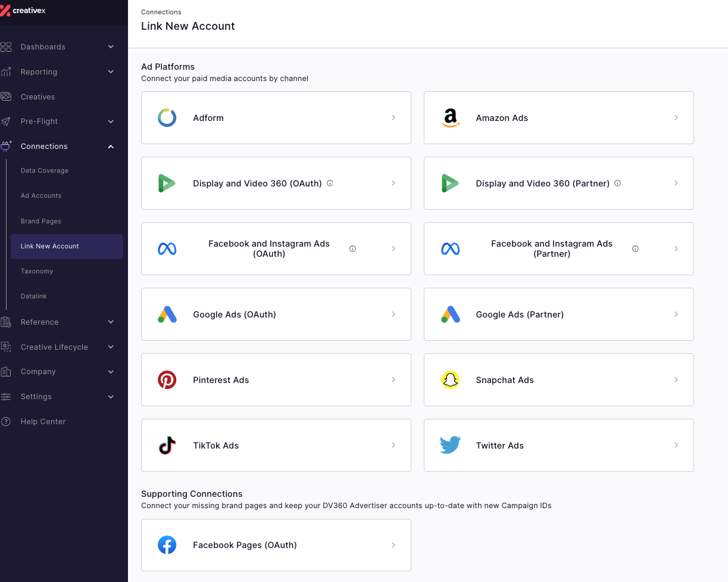Screen dimensions: 728x582
Task: Click the Connections breadcrumb link
Action: [161, 12]
